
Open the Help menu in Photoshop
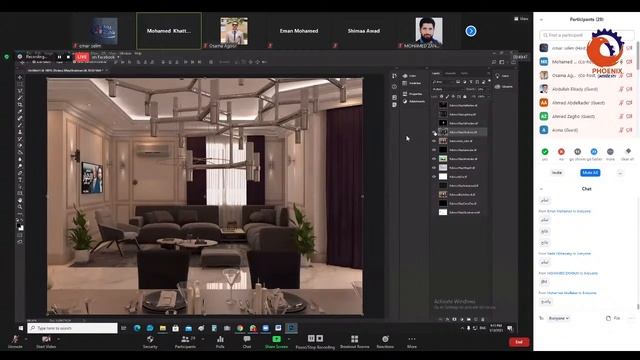pos(138,53)
